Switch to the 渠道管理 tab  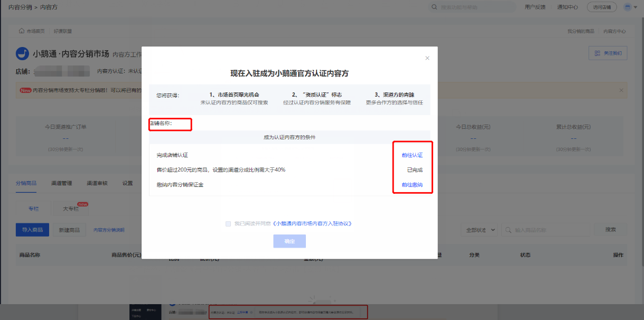coord(61,183)
